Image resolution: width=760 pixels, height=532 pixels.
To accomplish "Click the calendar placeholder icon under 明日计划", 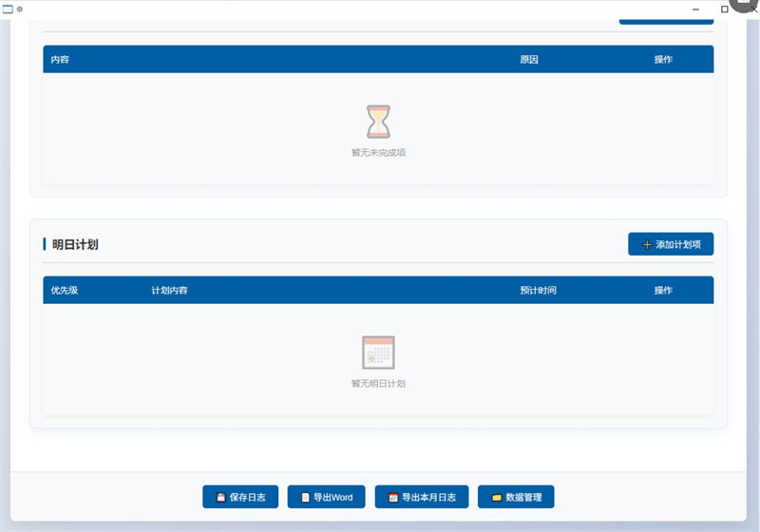I will [x=378, y=352].
